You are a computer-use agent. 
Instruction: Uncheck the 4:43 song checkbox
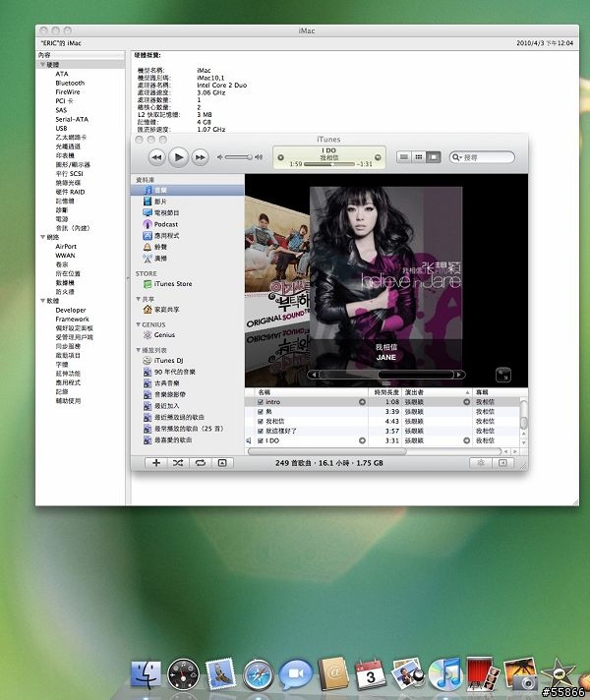[261, 422]
